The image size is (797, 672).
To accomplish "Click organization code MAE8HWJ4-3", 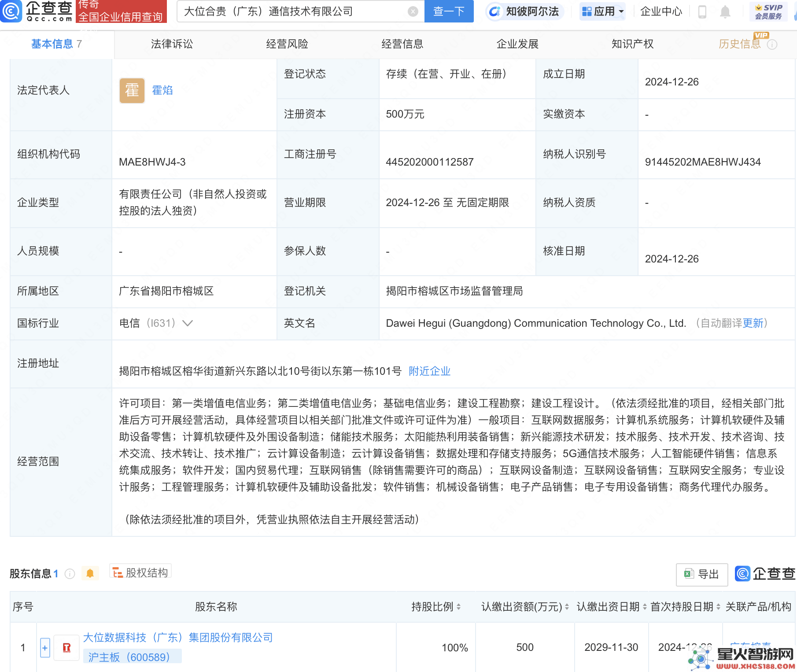I will click(152, 162).
